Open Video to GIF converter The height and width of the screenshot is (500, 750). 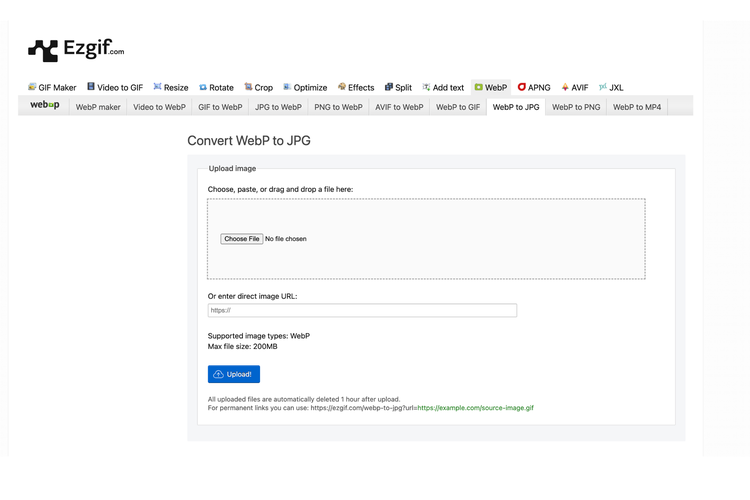114,87
